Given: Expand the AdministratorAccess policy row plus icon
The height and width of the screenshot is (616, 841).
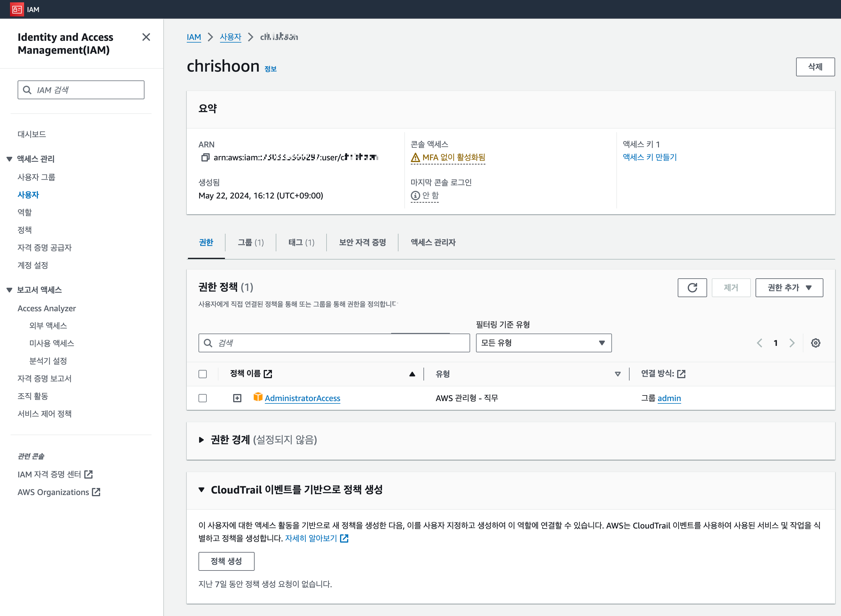Looking at the screenshot, I should pos(237,398).
